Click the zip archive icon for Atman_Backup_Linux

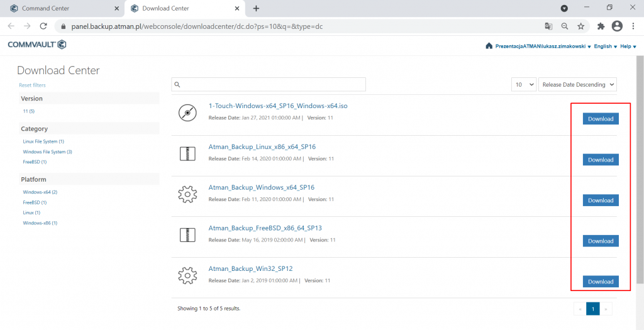pyautogui.click(x=187, y=153)
